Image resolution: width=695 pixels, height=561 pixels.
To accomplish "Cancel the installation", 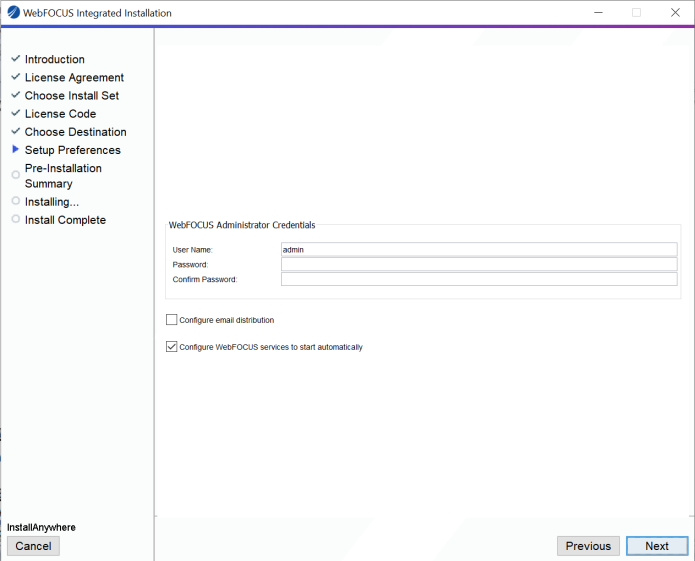I will [33, 546].
